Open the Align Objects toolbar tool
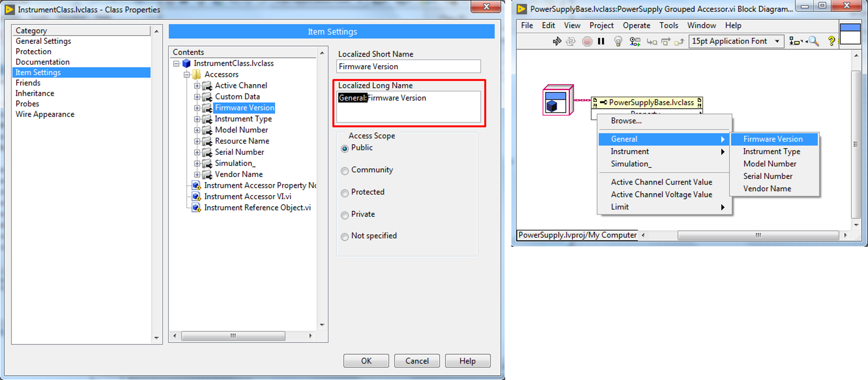This screenshot has height=380, width=868. click(x=796, y=41)
